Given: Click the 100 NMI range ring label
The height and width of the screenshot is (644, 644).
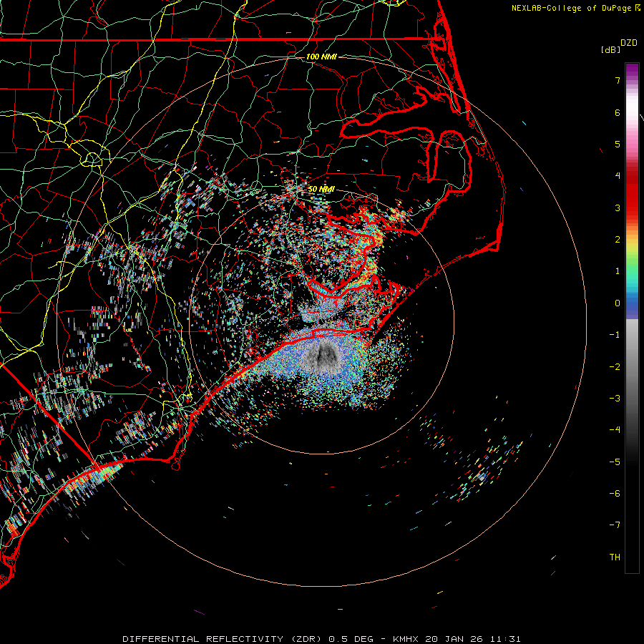Looking at the screenshot, I should [321, 57].
